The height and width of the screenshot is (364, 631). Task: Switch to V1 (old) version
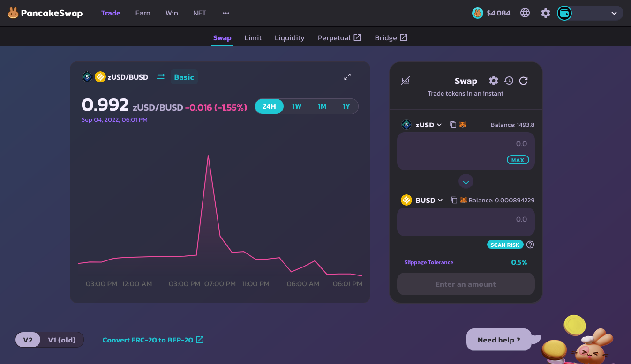pyautogui.click(x=62, y=340)
